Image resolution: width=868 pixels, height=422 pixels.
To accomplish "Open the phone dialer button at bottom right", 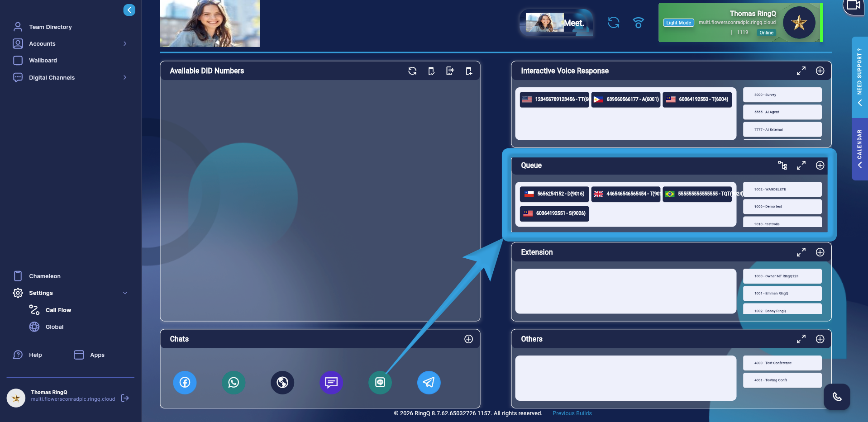I will [836, 397].
